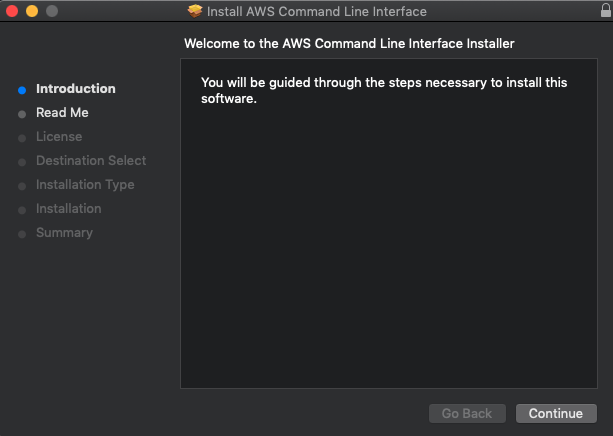Click the gray bullet next to Read Me
The width and height of the screenshot is (613, 436).
click(x=22, y=114)
